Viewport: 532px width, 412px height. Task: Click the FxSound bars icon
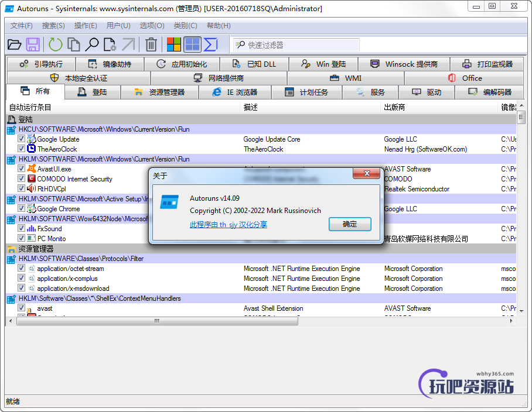tap(31, 228)
